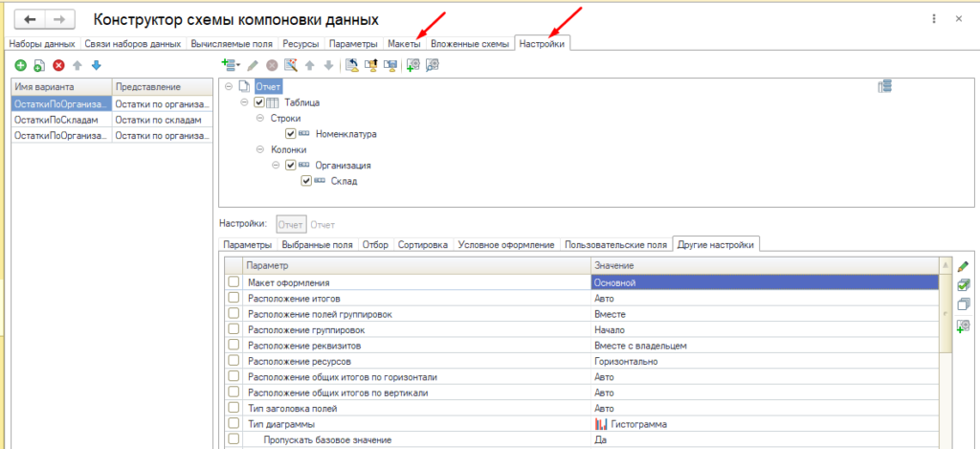Open the settings wizard wand icon
Viewport: 980px width, 449px height.
tap(290, 64)
